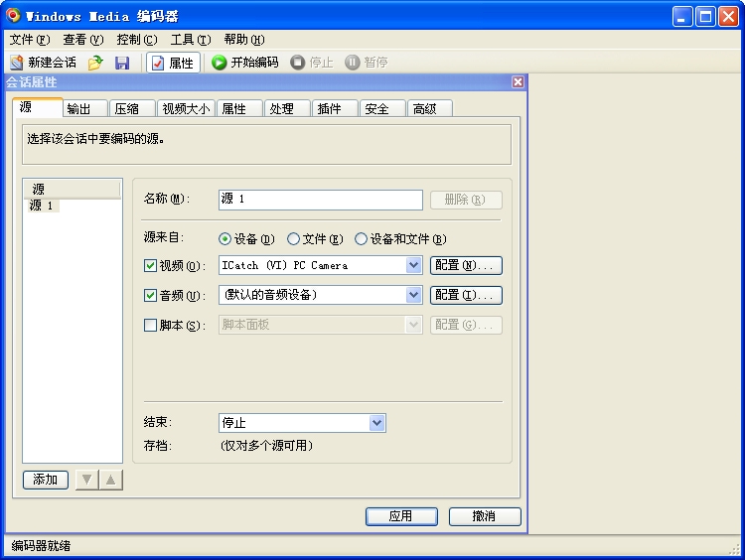The height and width of the screenshot is (560, 745).
Task: Click the 应用 apply button
Action: (x=401, y=516)
